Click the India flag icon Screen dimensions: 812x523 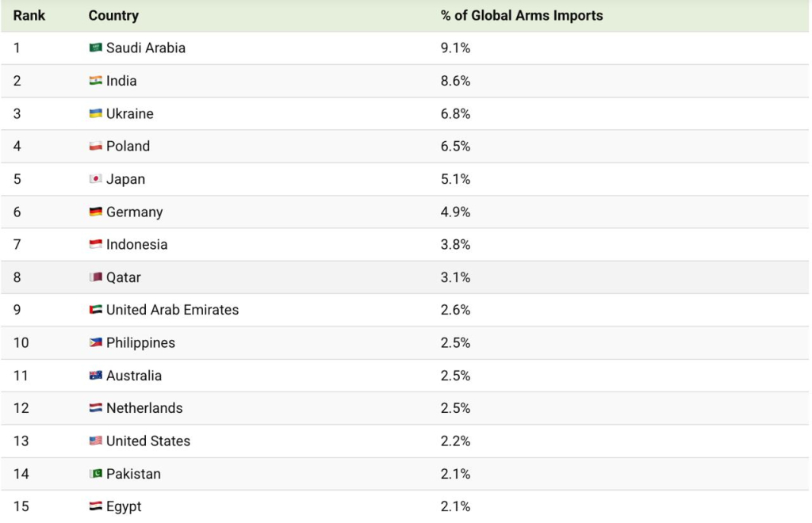[95, 81]
